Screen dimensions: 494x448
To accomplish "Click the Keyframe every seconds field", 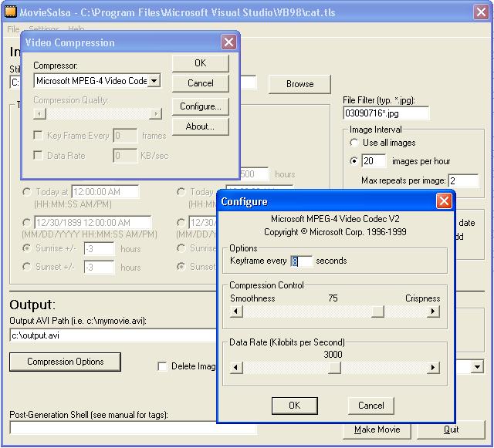I will tap(301, 261).
